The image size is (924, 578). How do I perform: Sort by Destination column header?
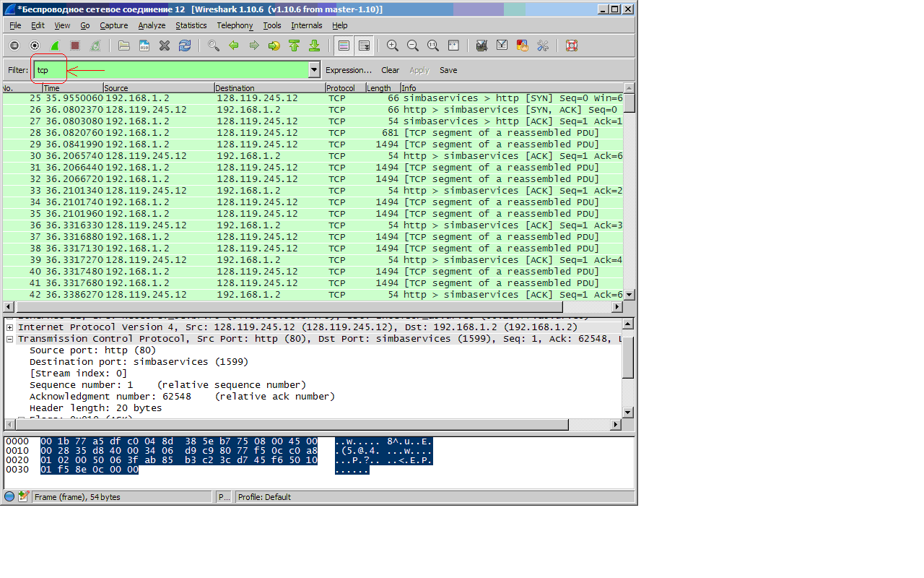click(x=270, y=88)
